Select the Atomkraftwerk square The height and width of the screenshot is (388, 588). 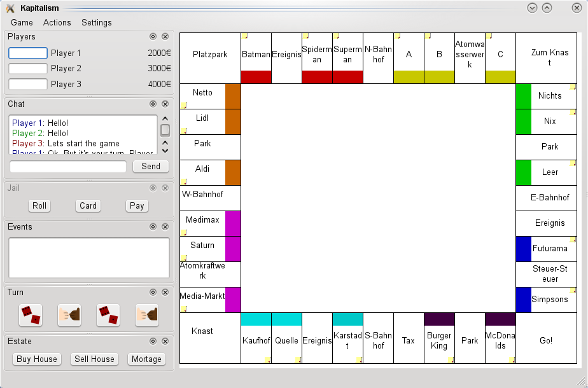pyautogui.click(x=210, y=274)
